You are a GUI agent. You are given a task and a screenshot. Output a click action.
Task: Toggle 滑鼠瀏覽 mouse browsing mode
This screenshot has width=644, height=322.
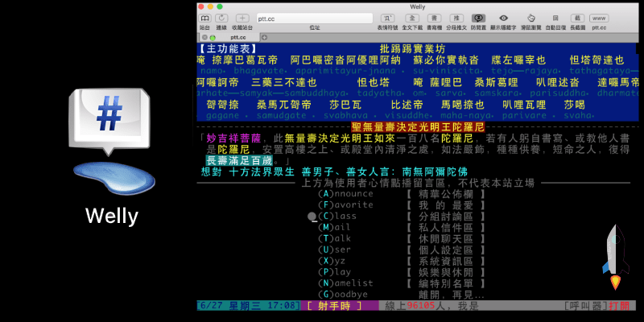click(x=531, y=18)
